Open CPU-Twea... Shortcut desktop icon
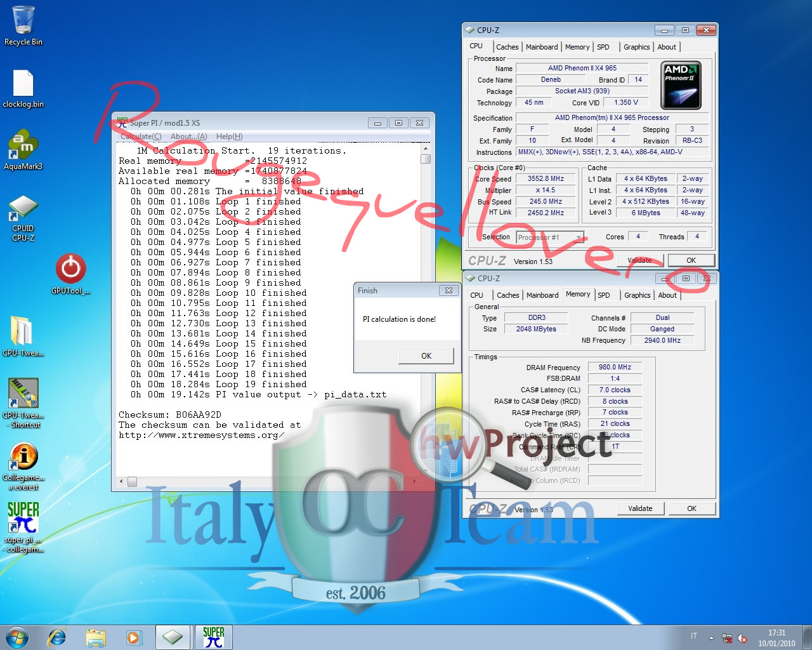Image resolution: width=812 pixels, height=650 pixels. tap(23, 403)
